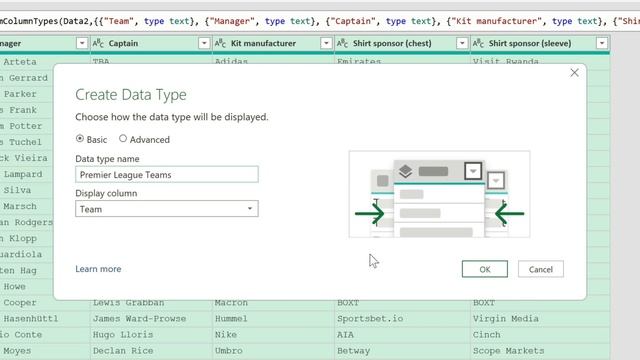Select the AIA cell
Screen dimensions: 640x360
(402, 334)
